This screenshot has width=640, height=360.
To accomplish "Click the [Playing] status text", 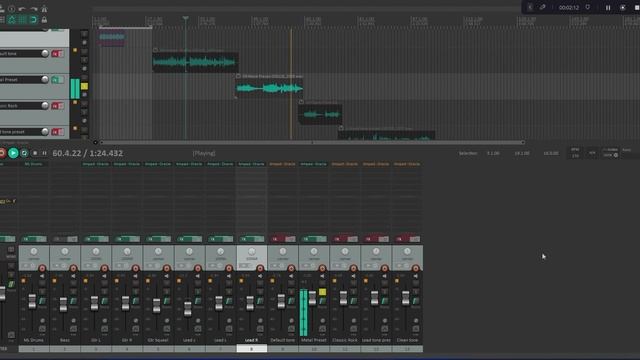I will tap(204, 153).
